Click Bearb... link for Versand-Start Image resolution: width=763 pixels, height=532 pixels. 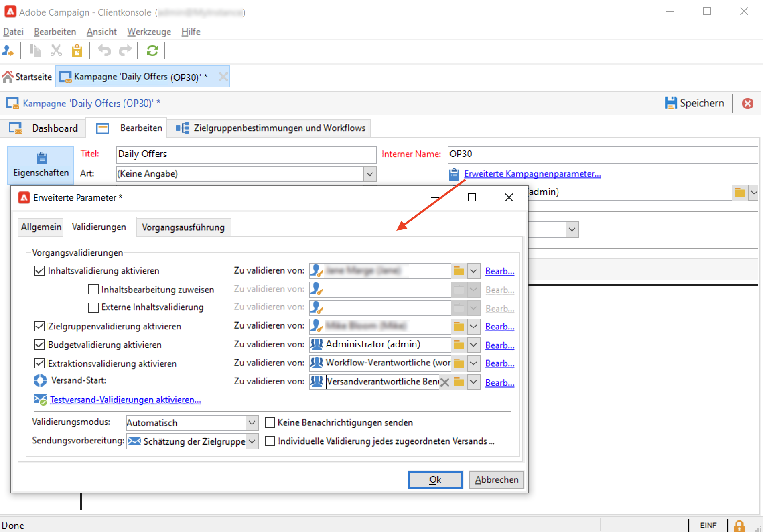(x=500, y=383)
